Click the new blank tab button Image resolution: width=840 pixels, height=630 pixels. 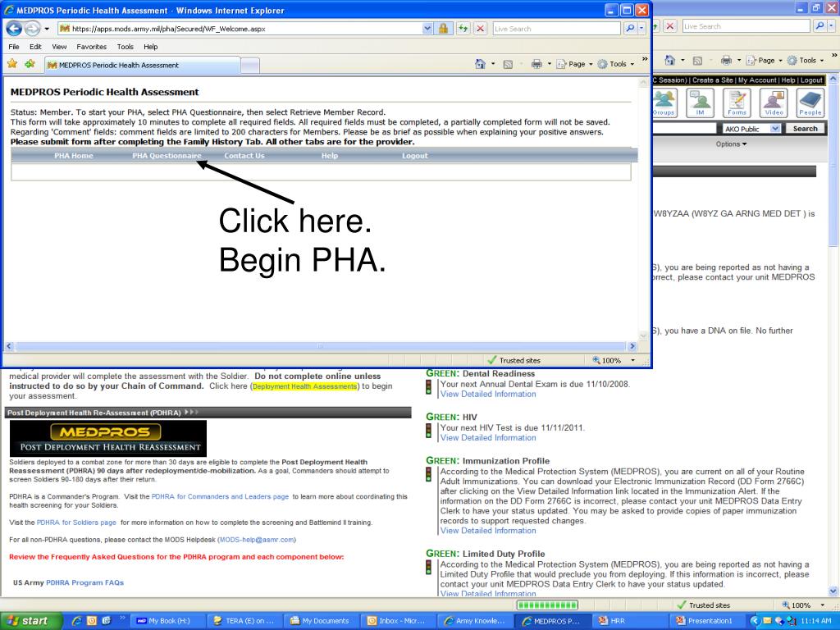250,66
